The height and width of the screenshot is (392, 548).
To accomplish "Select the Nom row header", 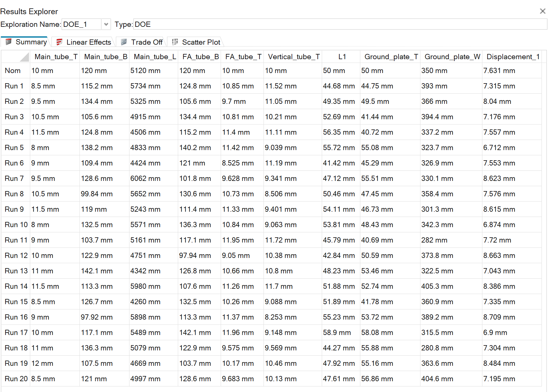I will 13,71.
